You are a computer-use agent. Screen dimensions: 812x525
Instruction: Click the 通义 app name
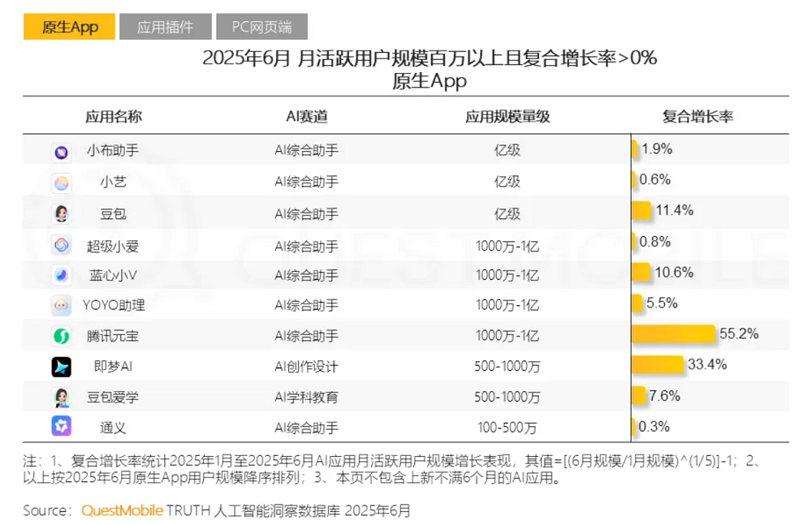tap(113, 428)
